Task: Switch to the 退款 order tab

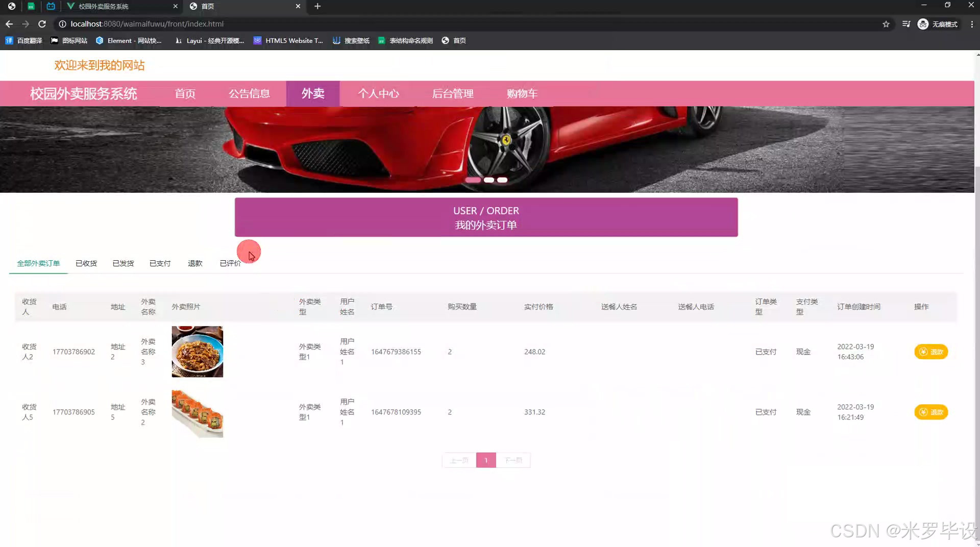Action: click(195, 263)
